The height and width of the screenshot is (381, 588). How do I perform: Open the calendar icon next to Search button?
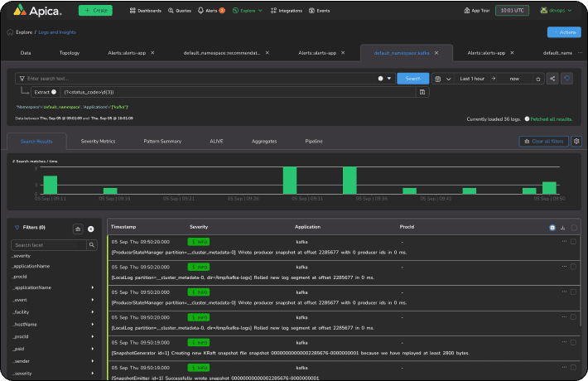point(439,79)
